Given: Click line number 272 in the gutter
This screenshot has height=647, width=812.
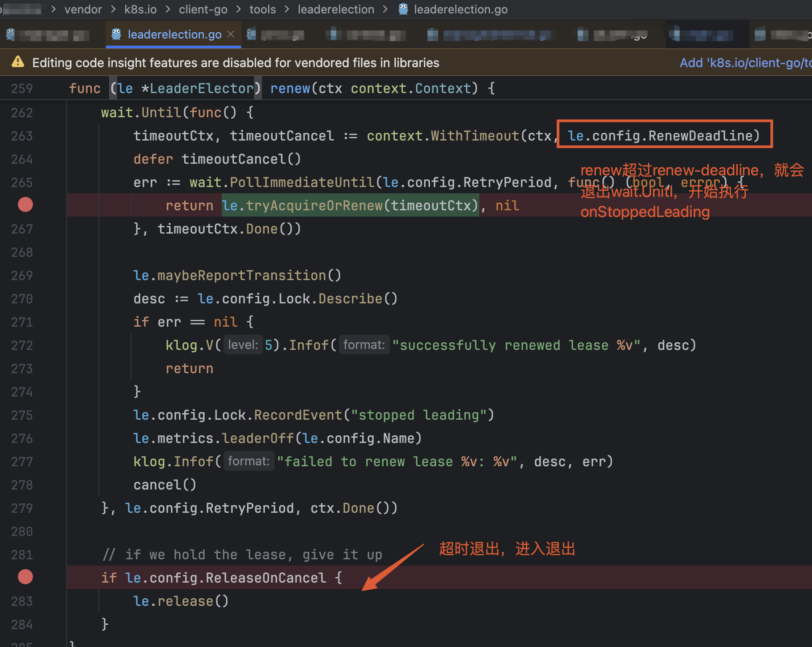Looking at the screenshot, I should pyautogui.click(x=22, y=345).
